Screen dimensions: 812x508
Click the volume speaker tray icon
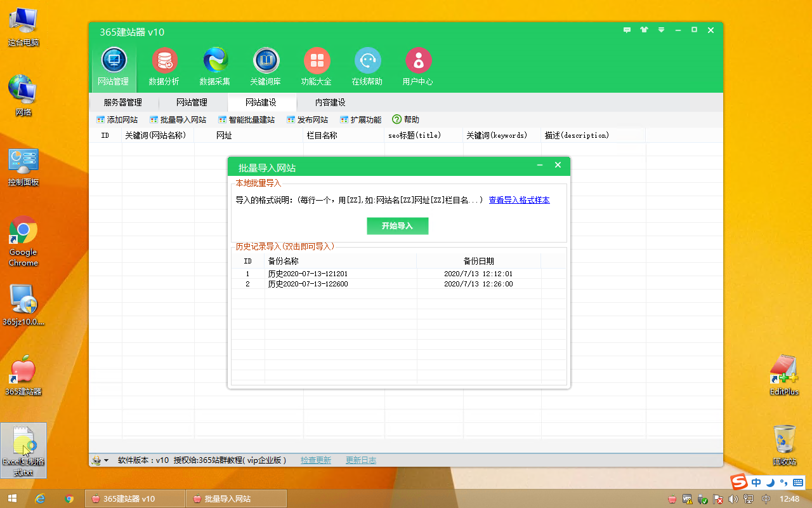pyautogui.click(x=734, y=499)
